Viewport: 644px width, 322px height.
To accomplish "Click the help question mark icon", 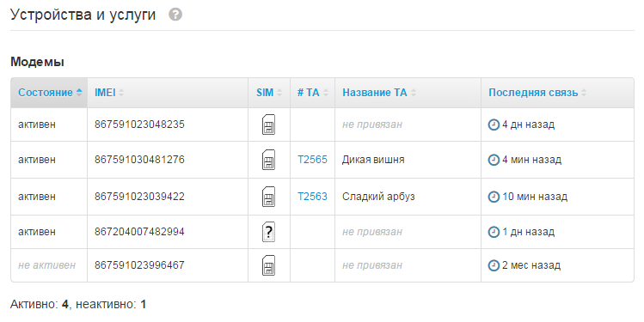I will (x=175, y=15).
